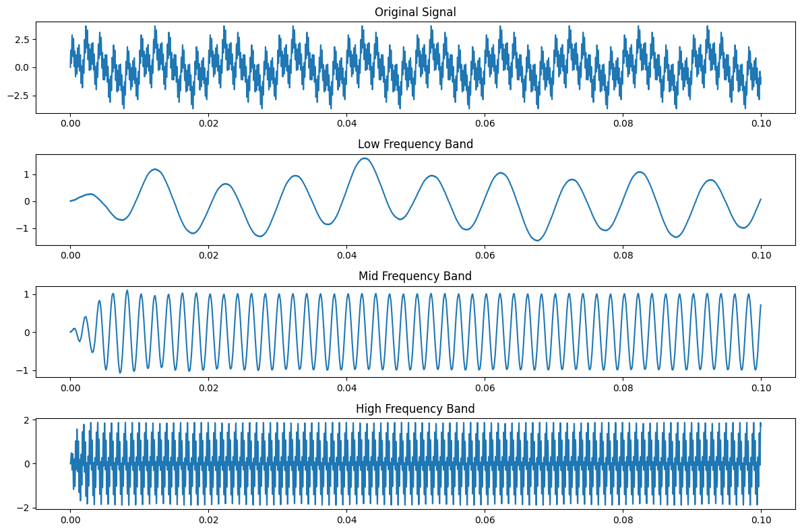Click the 0 y-axis label of Mid Frequency Band
The height and width of the screenshot is (532, 802).
26,332
